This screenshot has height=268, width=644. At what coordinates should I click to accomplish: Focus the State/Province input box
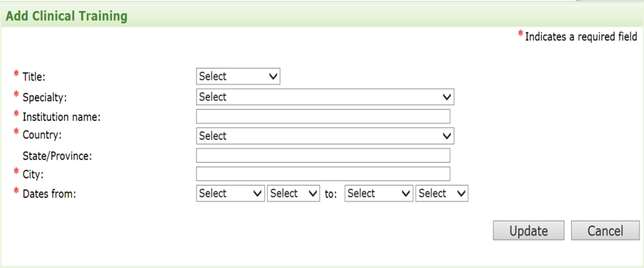(x=323, y=156)
